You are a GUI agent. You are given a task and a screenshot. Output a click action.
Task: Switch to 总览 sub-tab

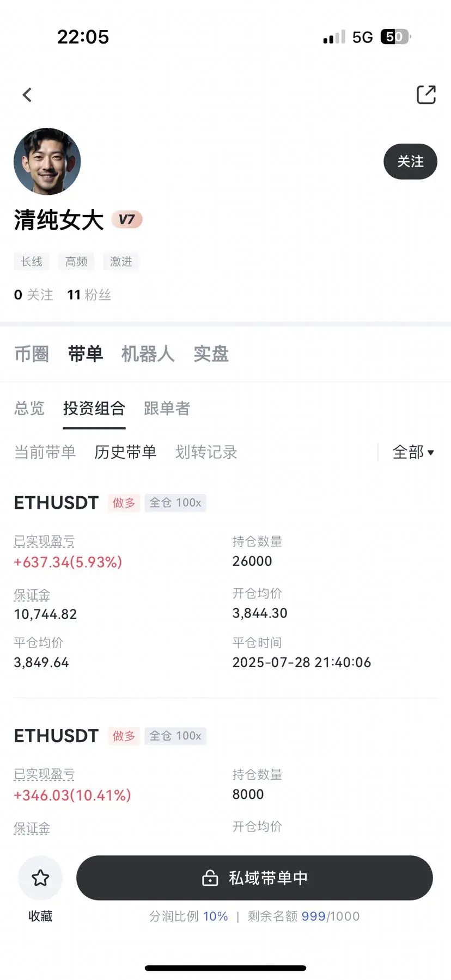[x=29, y=408]
